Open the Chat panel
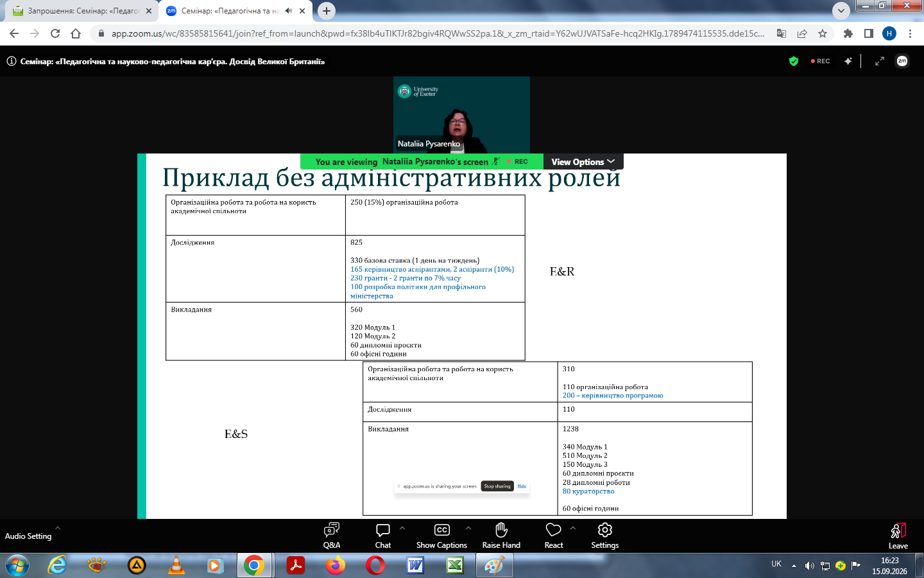The height and width of the screenshot is (578, 924). [383, 536]
